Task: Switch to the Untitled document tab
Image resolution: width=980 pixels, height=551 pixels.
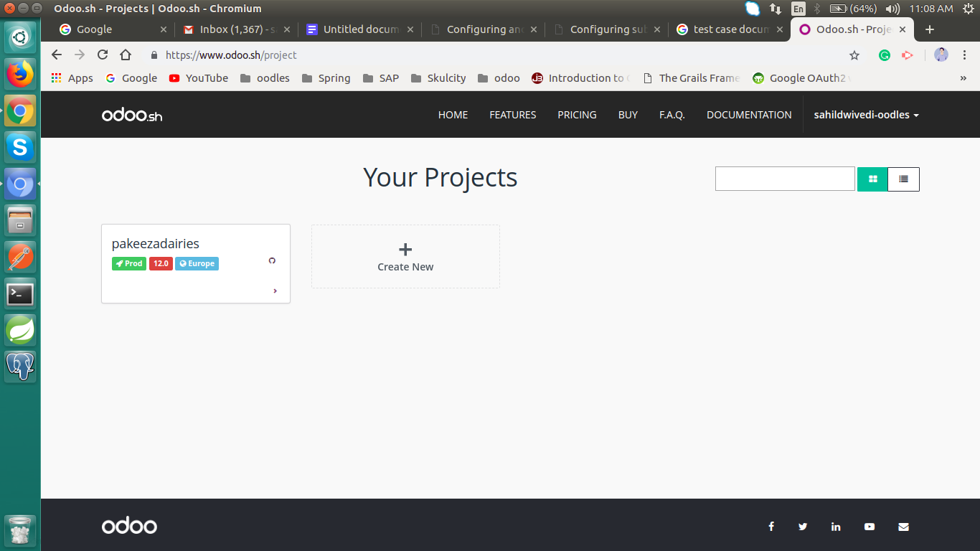Action: pos(359,29)
